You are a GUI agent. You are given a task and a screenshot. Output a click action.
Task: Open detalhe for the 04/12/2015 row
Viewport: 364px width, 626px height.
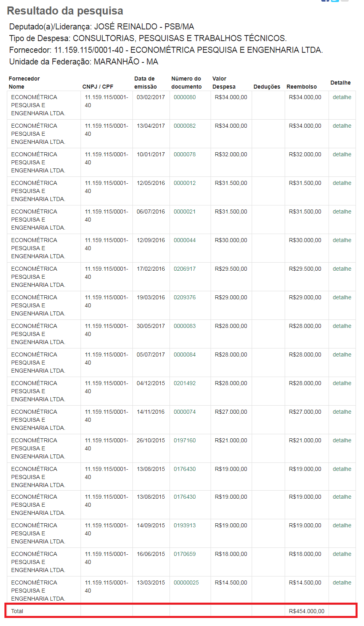coord(342,383)
